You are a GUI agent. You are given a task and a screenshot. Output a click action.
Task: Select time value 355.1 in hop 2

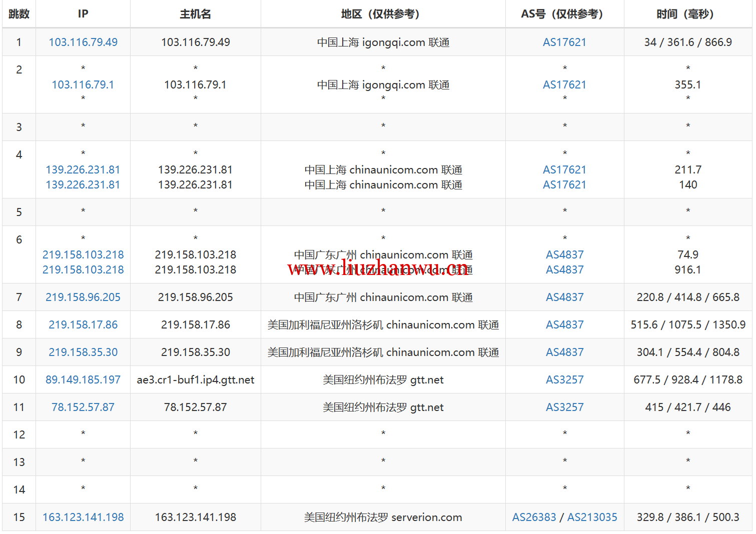coord(688,84)
